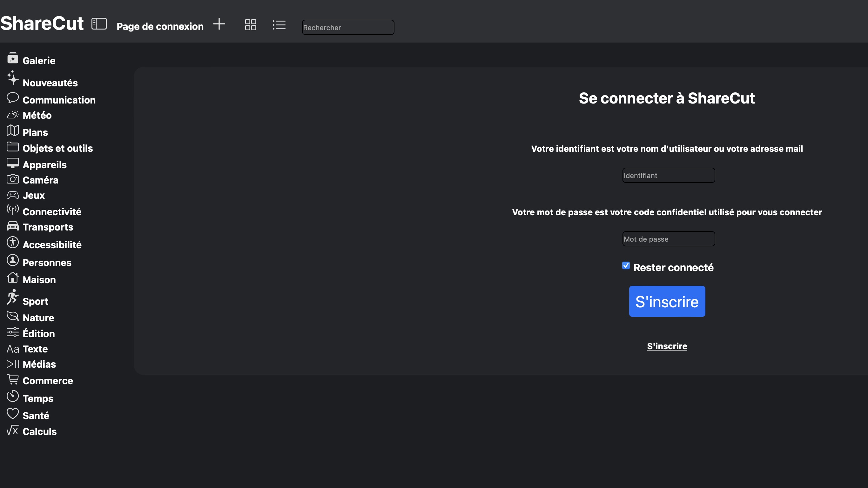868x488 pixels.
Task: Open the Commerce category label
Action: pos(48,381)
